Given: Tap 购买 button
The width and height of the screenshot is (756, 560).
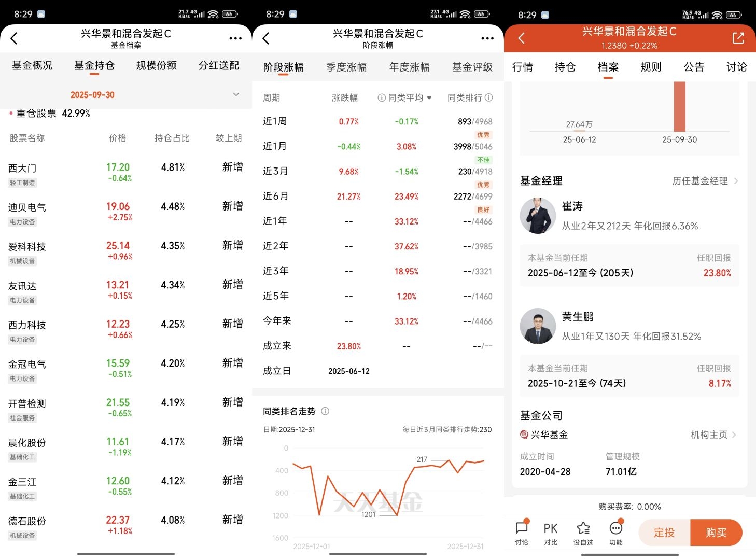Looking at the screenshot, I should tap(716, 533).
